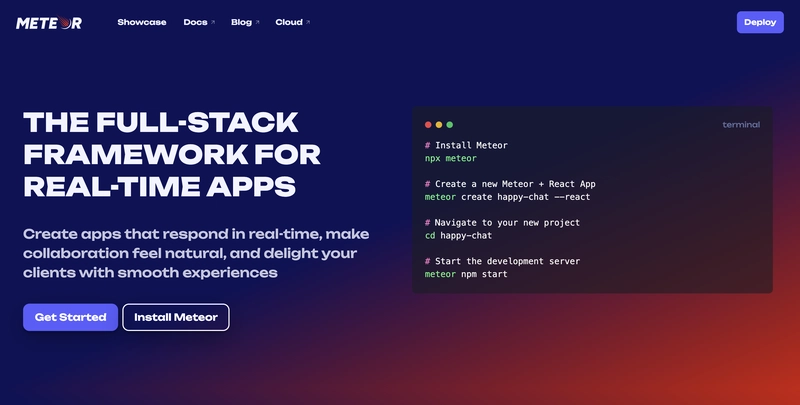The image size is (800, 405).
Task: Click the red dot in terminal window
Action: [x=428, y=125]
